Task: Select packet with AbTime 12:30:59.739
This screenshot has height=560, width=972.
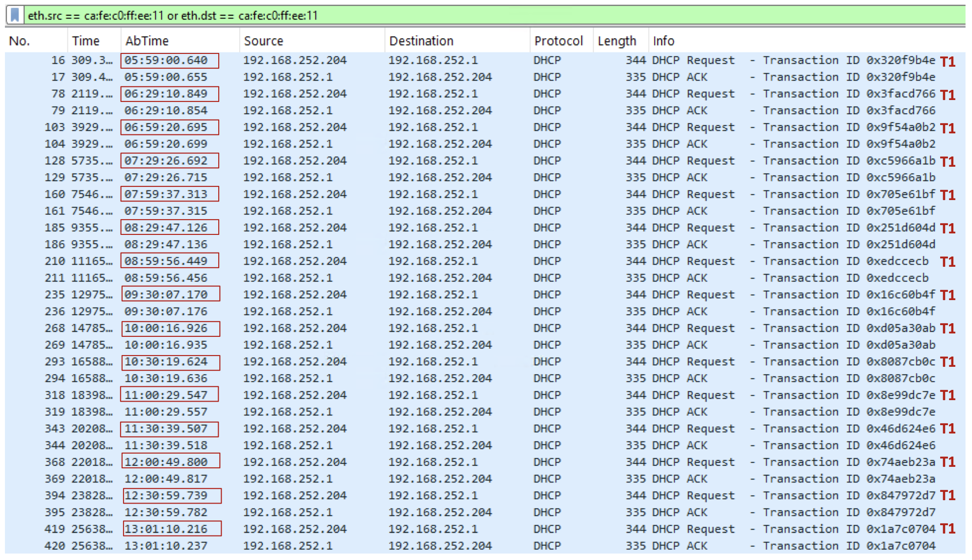Action: [x=485, y=495]
